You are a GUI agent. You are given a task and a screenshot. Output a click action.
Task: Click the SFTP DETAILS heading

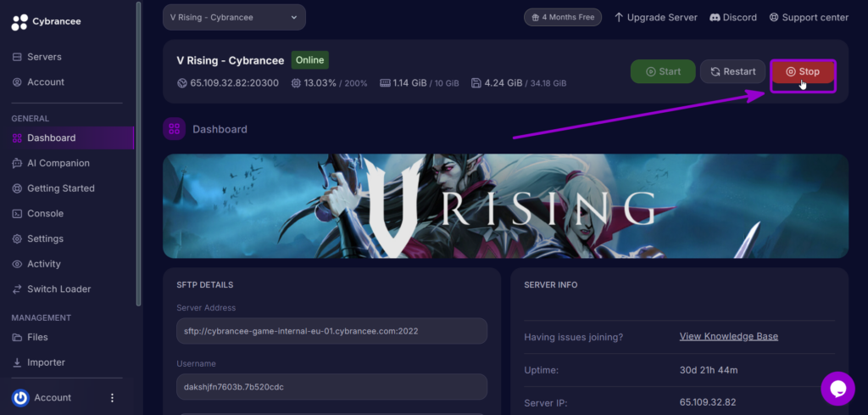point(205,285)
